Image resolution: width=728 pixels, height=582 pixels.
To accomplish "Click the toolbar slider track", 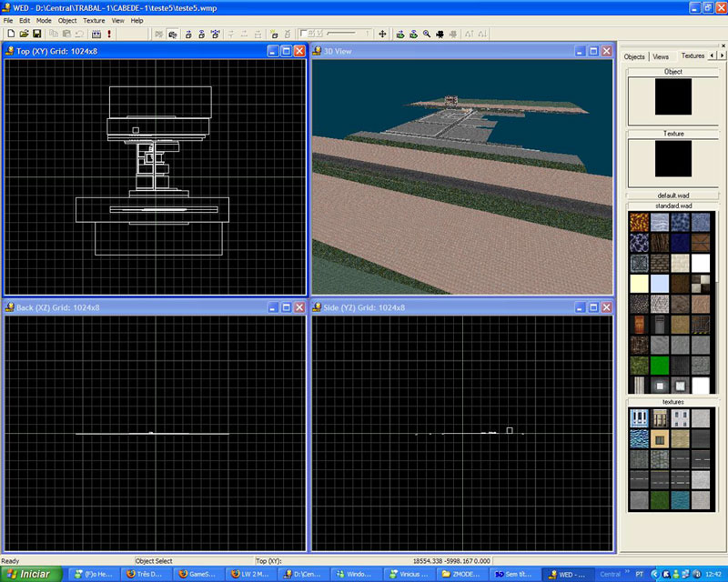I will 341,34.
